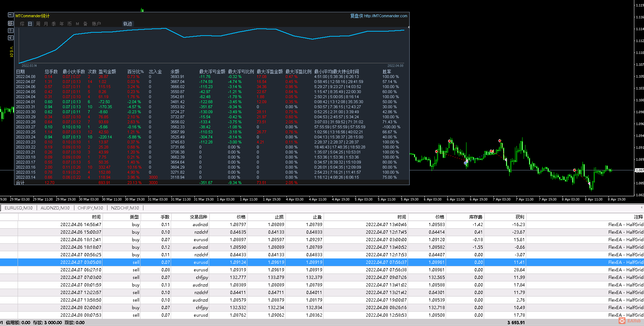Switch to the 月 monthly statistics tab
644x326 pixels.
click(x=46, y=24)
